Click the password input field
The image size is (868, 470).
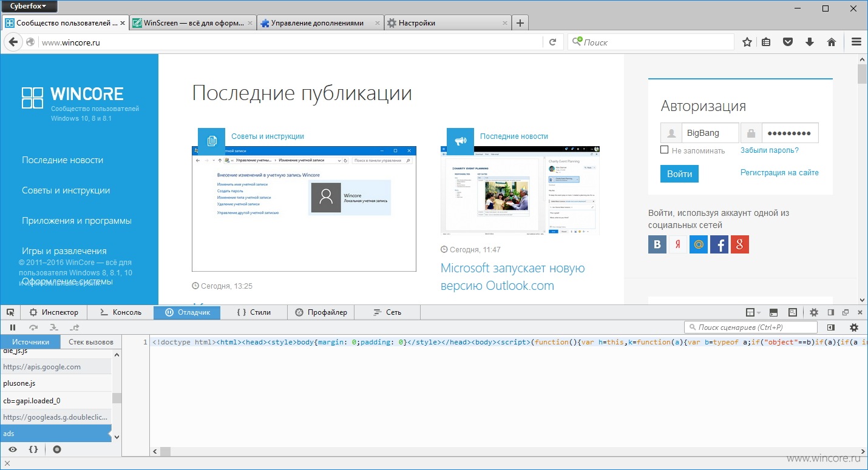pyautogui.click(x=790, y=133)
